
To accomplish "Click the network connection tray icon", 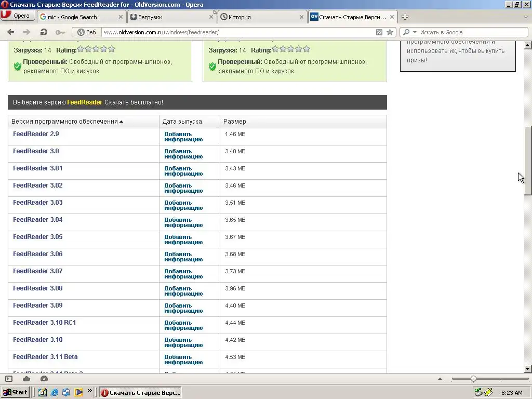I will (x=478, y=392).
